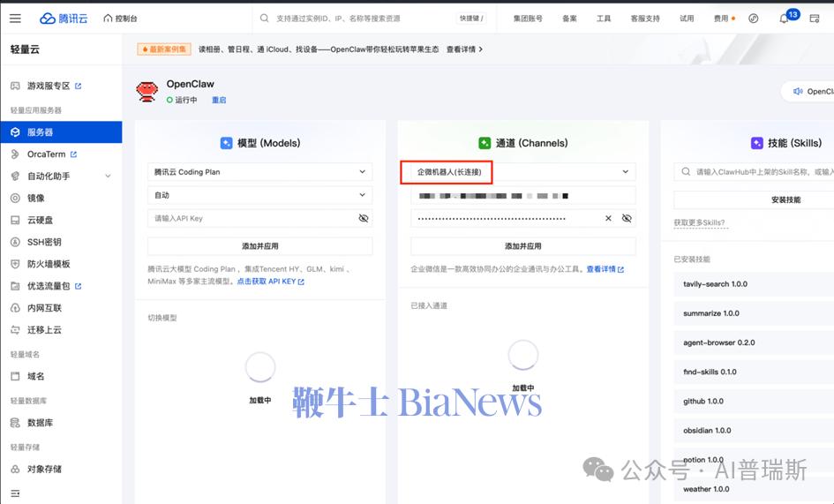Click the Tencent Cloud logo
Screen dimensions: 834x504
click(64, 19)
